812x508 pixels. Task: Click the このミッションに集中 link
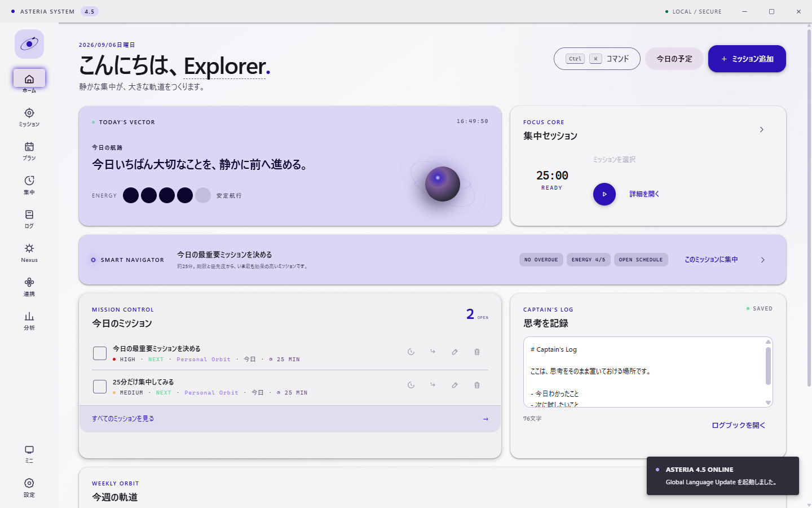[711, 260]
